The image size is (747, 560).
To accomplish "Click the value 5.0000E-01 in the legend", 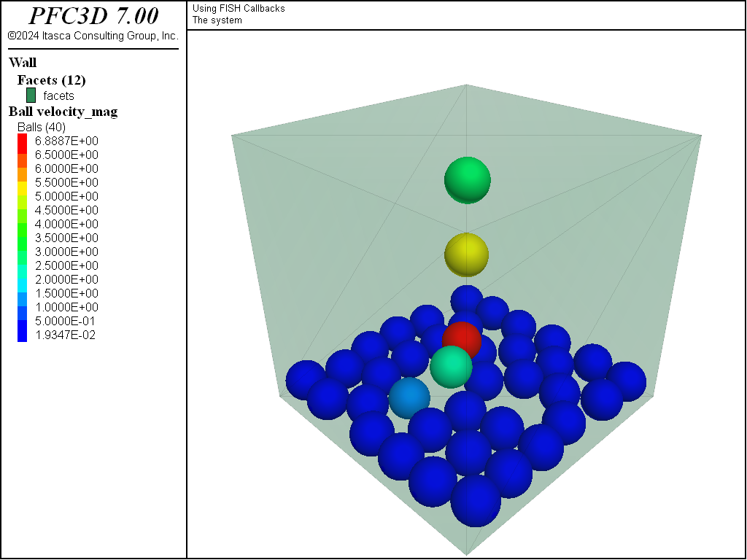I will tap(65, 321).
